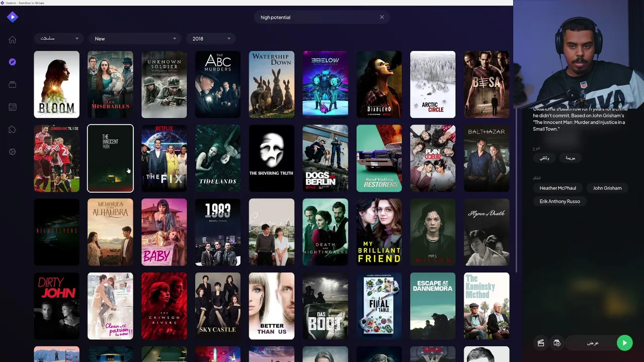644x362 pixels.
Task: Open the 1983 poster
Action: pyautogui.click(x=218, y=232)
